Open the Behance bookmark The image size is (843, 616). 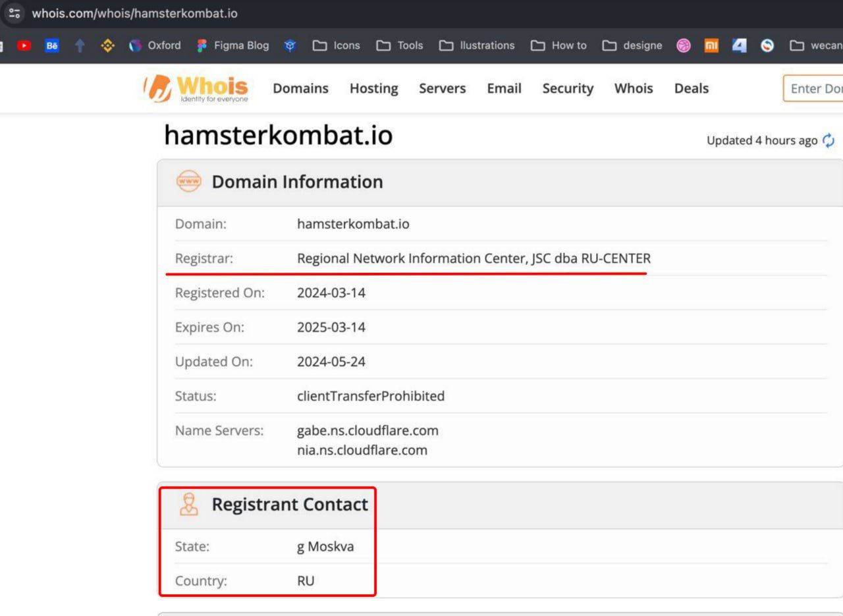(51, 45)
